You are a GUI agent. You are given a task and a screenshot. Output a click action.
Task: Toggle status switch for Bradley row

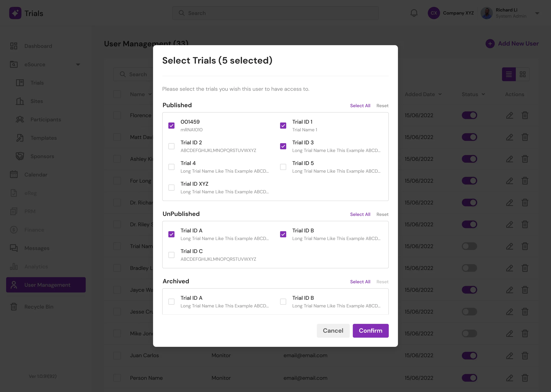[x=469, y=268]
